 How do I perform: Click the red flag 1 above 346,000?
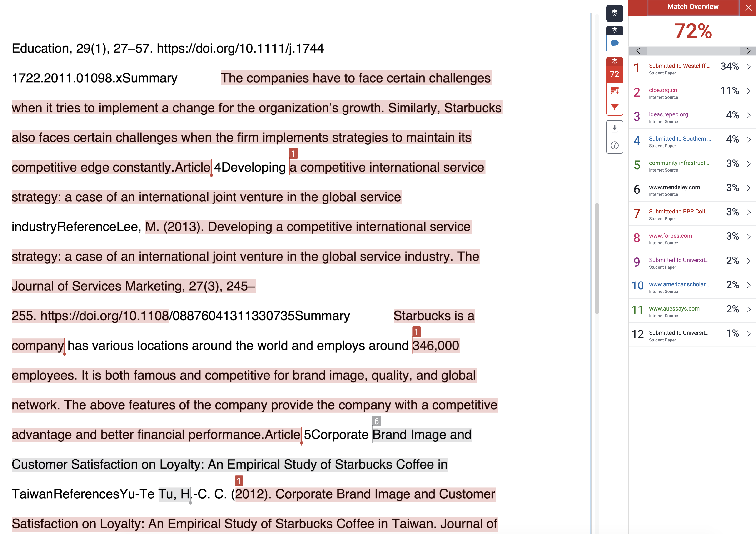tap(416, 332)
